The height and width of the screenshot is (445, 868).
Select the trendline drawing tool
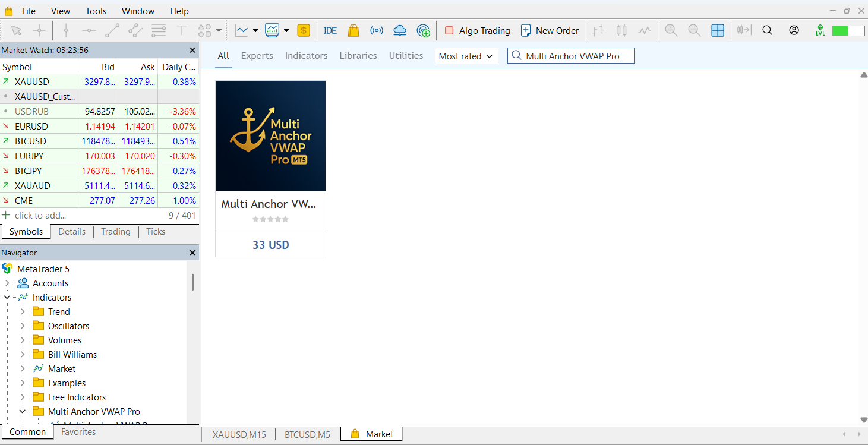click(x=112, y=30)
